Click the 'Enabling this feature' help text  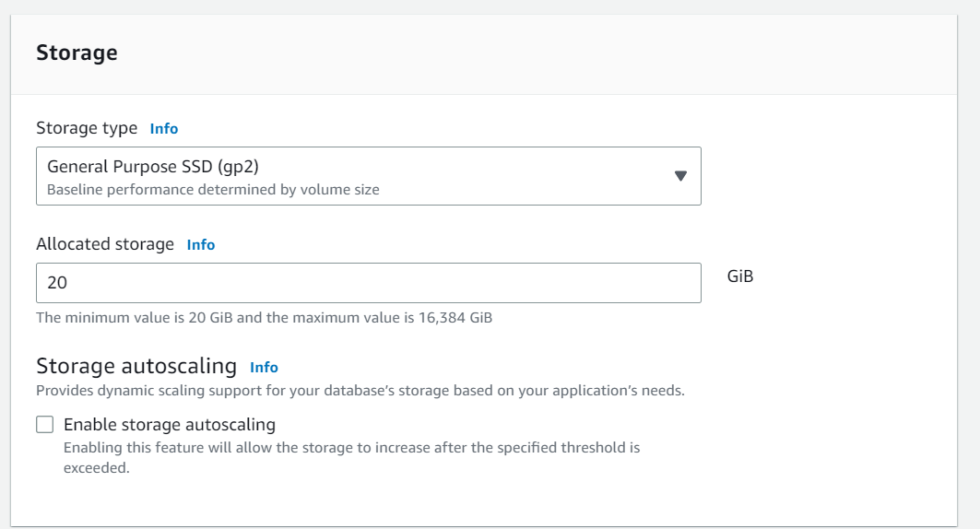[351, 458]
